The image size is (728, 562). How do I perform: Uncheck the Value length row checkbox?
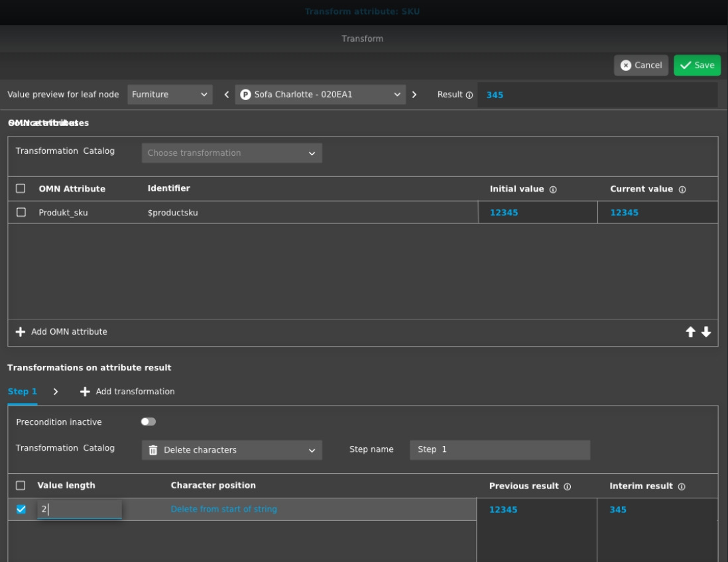coord(21,509)
